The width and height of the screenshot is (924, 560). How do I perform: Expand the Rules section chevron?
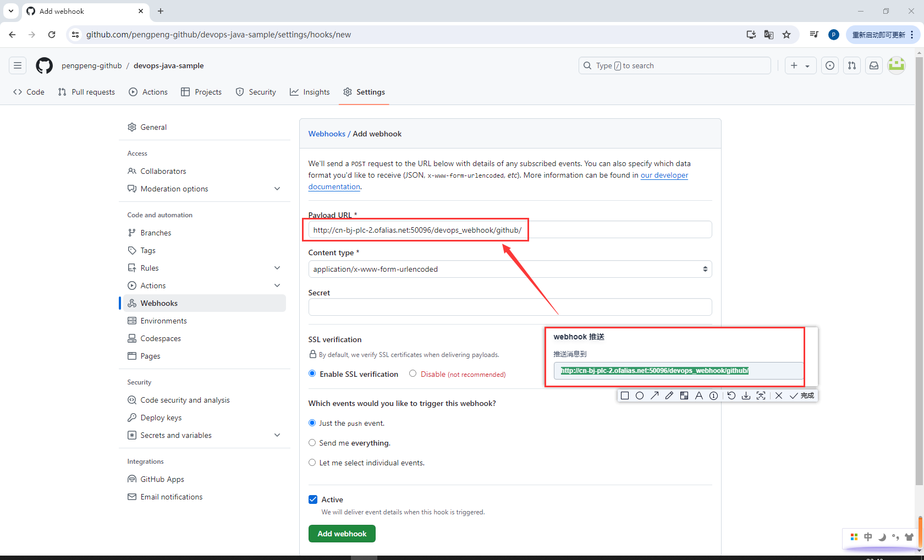pos(277,268)
